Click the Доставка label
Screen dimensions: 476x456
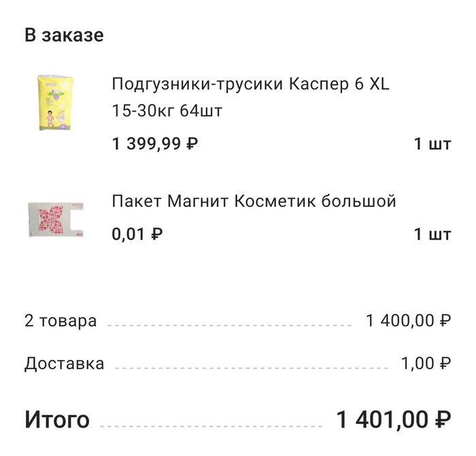(x=65, y=363)
